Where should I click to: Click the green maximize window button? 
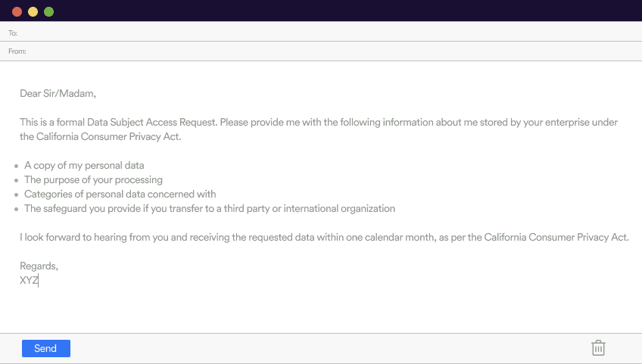49,11
